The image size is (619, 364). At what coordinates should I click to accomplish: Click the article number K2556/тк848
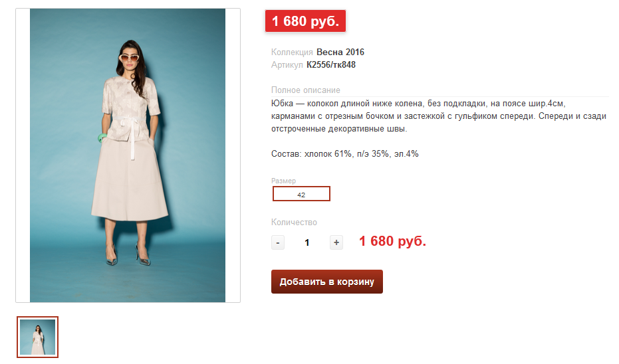(331, 65)
